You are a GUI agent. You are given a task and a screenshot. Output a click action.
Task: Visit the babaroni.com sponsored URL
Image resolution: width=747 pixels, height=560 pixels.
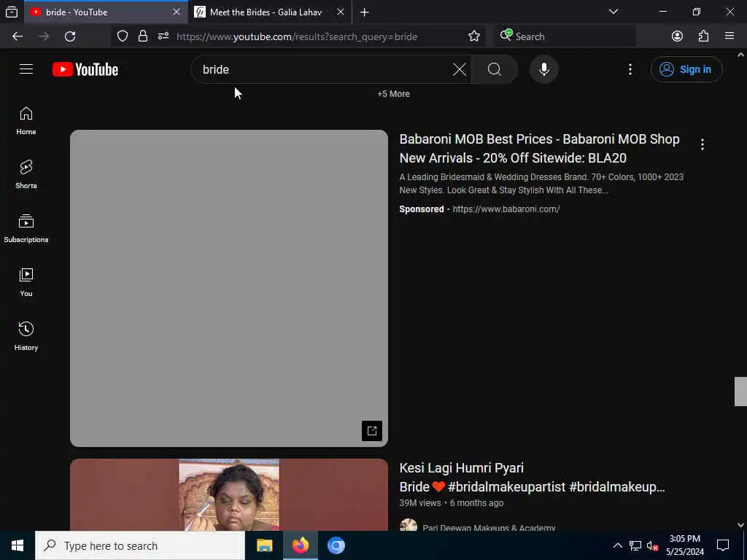tap(506, 209)
